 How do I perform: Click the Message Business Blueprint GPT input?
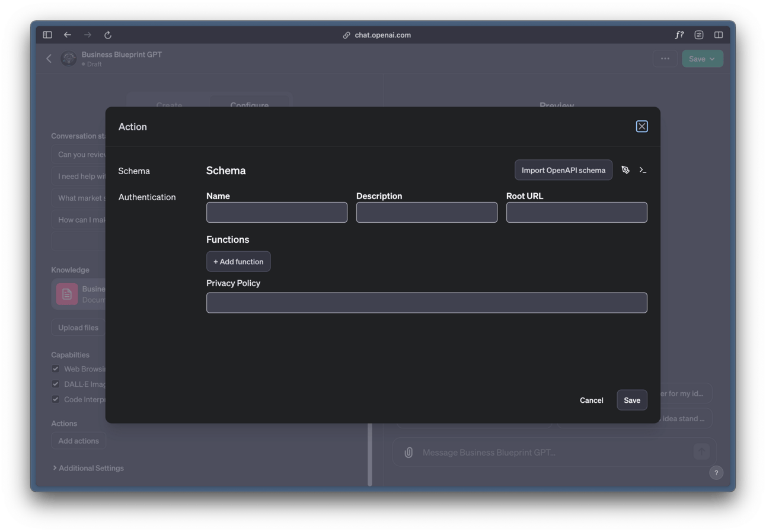click(x=554, y=453)
